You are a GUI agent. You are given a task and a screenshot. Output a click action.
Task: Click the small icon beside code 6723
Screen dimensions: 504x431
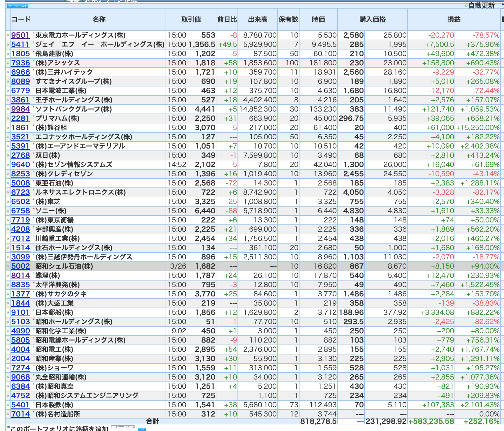point(8,192)
